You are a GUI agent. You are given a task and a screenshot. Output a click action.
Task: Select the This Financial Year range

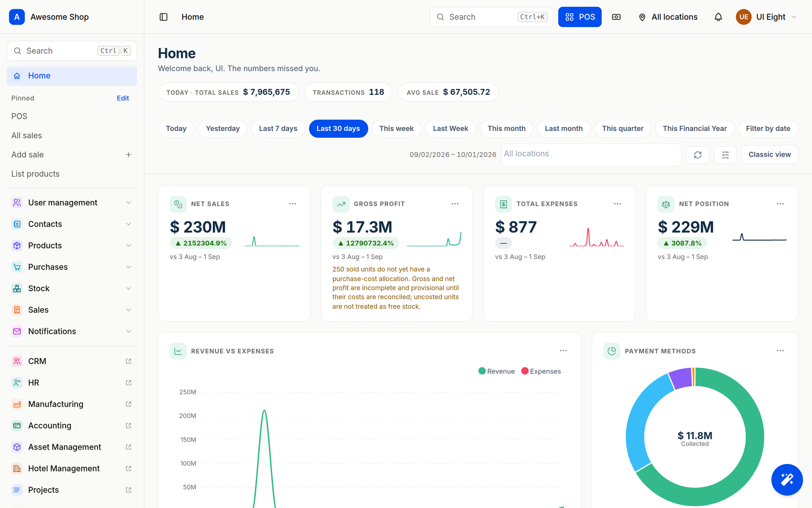(x=694, y=129)
